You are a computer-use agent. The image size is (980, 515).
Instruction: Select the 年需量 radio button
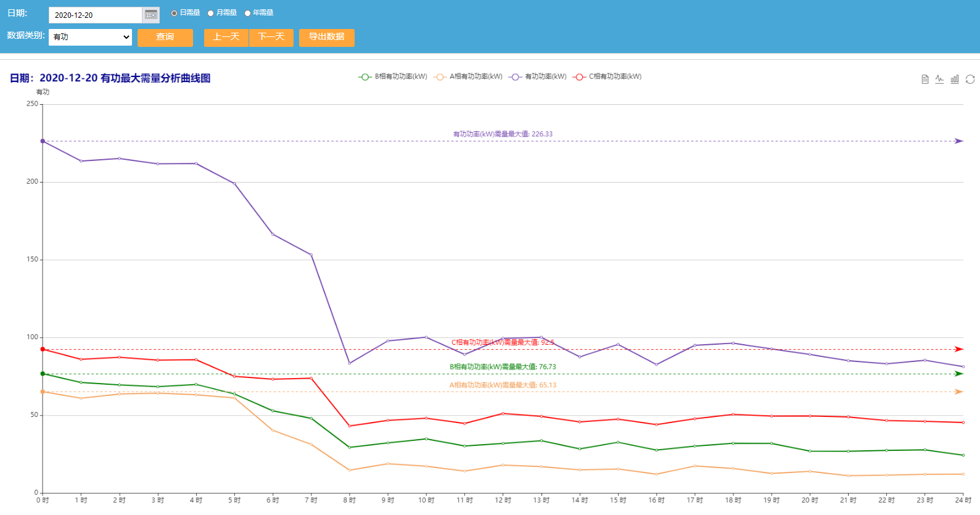tap(248, 13)
